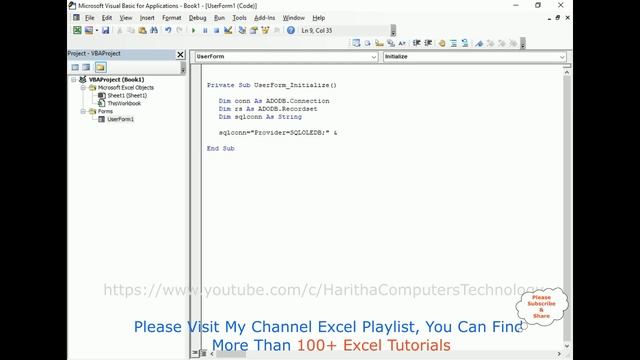This screenshot has width=640, height=360.
Task: Collapse the Forms folder node
Action: pyautogui.click(x=83, y=111)
